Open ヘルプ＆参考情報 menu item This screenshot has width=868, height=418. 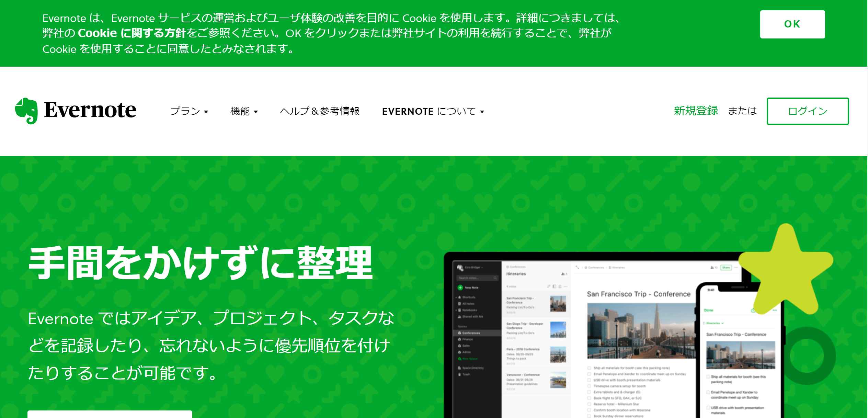coord(320,111)
